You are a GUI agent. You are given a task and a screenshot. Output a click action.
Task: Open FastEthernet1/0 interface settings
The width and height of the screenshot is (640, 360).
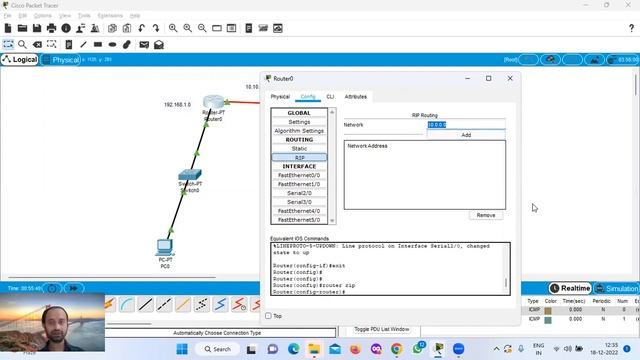(x=299, y=184)
